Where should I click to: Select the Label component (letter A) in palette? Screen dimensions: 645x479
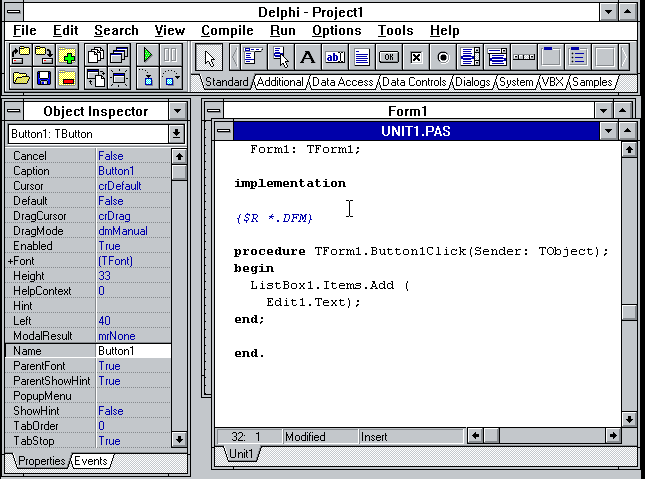[307, 56]
